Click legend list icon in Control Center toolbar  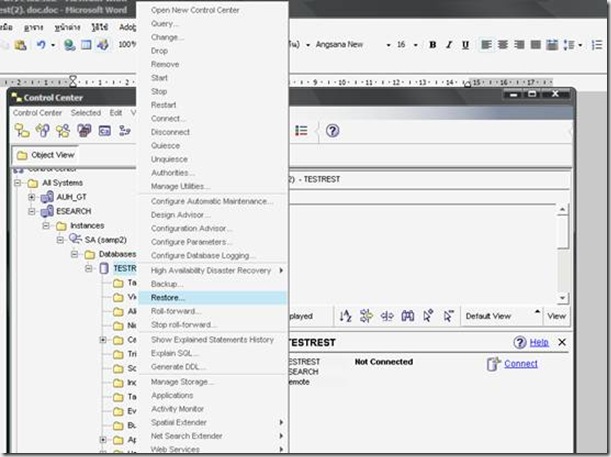[x=301, y=131]
